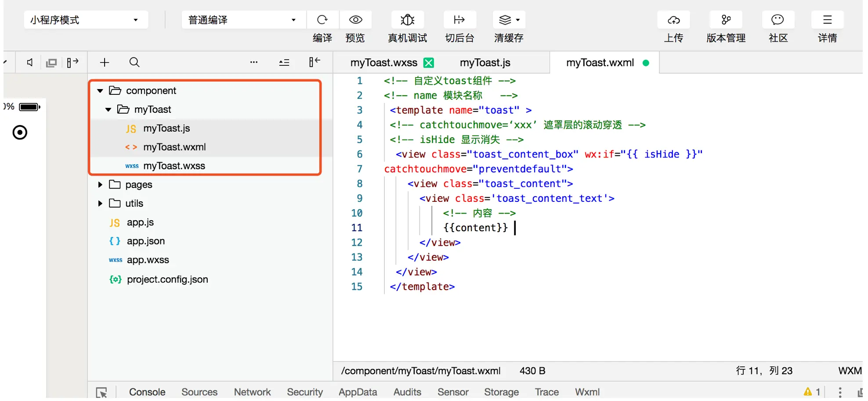Expand the utils folder
The width and height of the screenshot is (868, 401).
[x=100, y=204]
